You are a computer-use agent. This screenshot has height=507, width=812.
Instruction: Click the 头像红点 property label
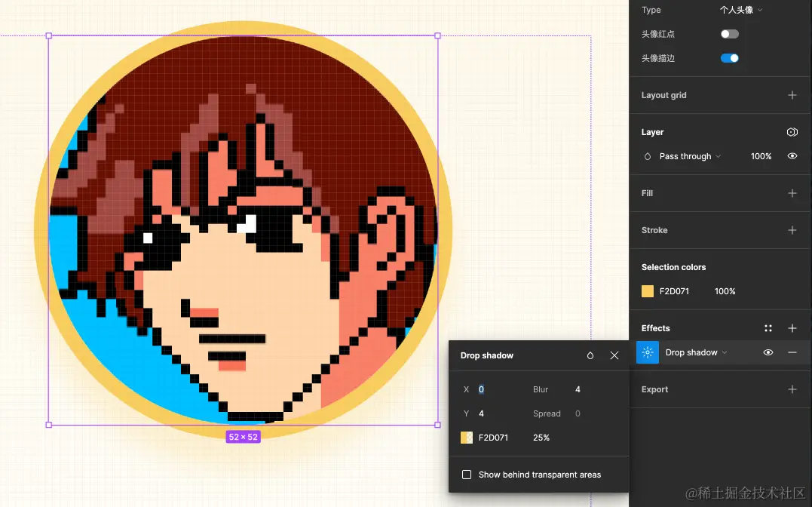click(x=657, y=34)
